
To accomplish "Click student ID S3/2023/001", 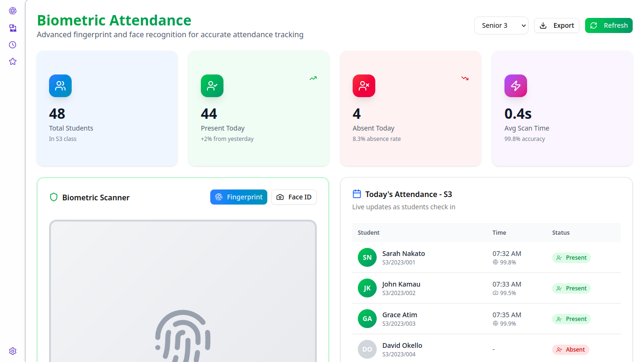I will pos(399,263).
